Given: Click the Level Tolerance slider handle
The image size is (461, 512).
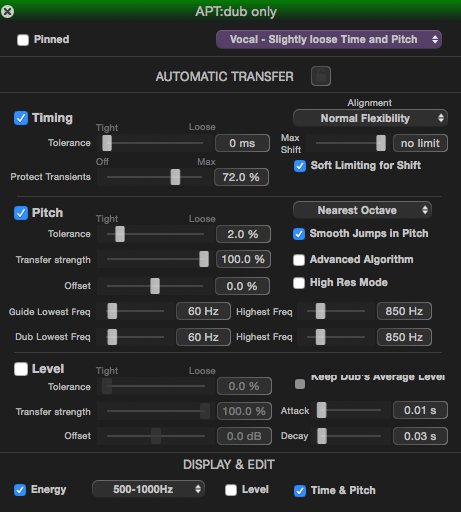Looking at the screenshot, I should [107, 386].
